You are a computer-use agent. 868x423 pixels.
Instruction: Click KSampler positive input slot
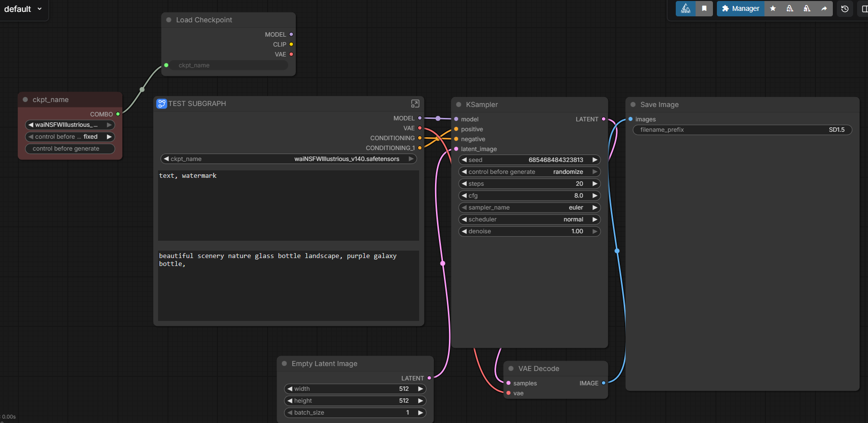tap(456, 129)
